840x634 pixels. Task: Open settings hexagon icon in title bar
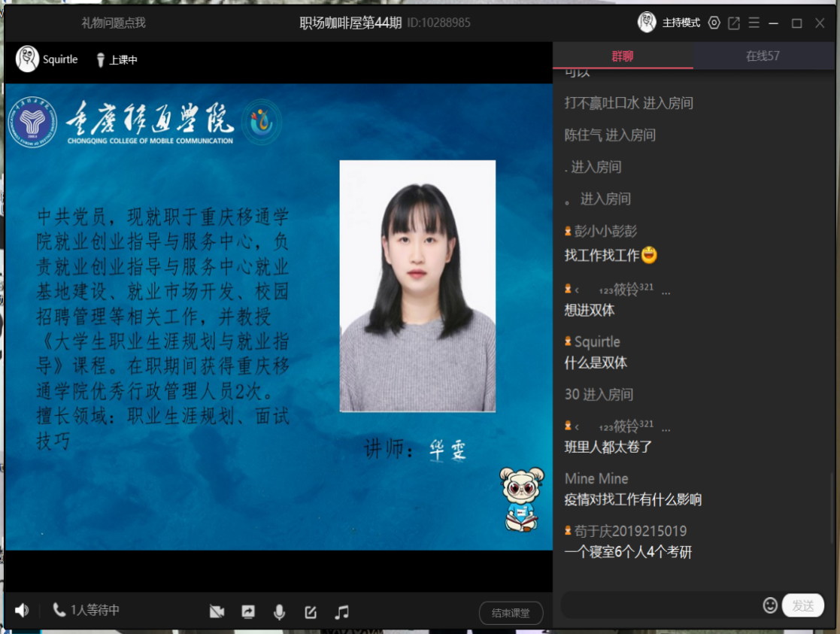pos(714,23)
